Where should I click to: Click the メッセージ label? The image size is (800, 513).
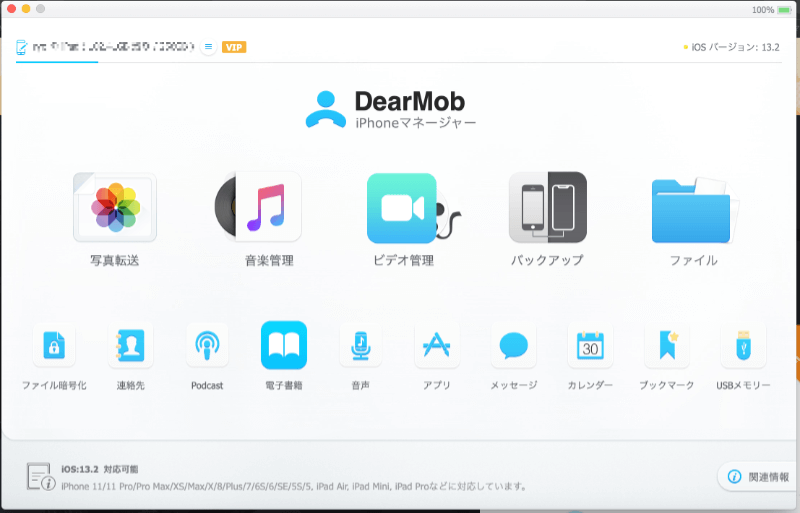coord(514,385)
